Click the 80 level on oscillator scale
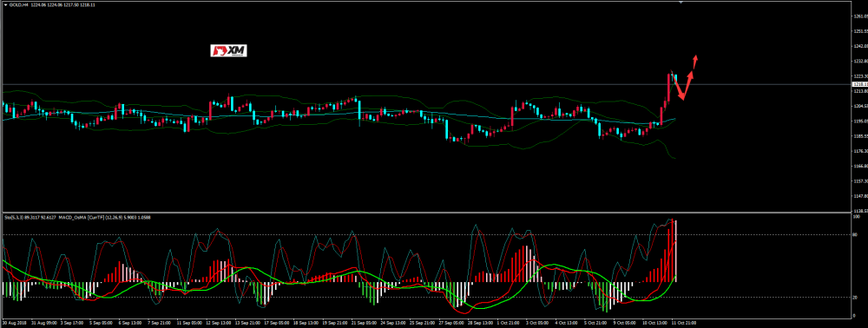Viewport: 868px width, 328px height. (855, 234)
